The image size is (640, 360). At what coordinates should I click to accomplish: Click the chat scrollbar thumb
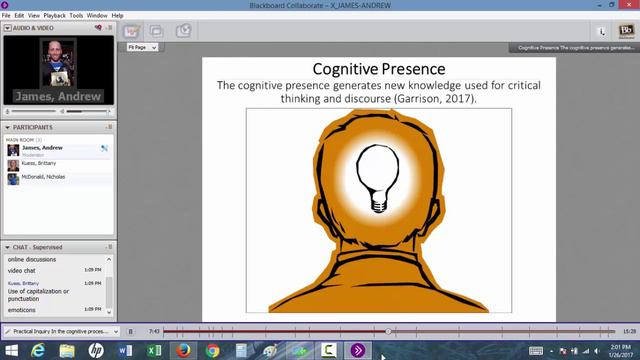click(109, 292)
